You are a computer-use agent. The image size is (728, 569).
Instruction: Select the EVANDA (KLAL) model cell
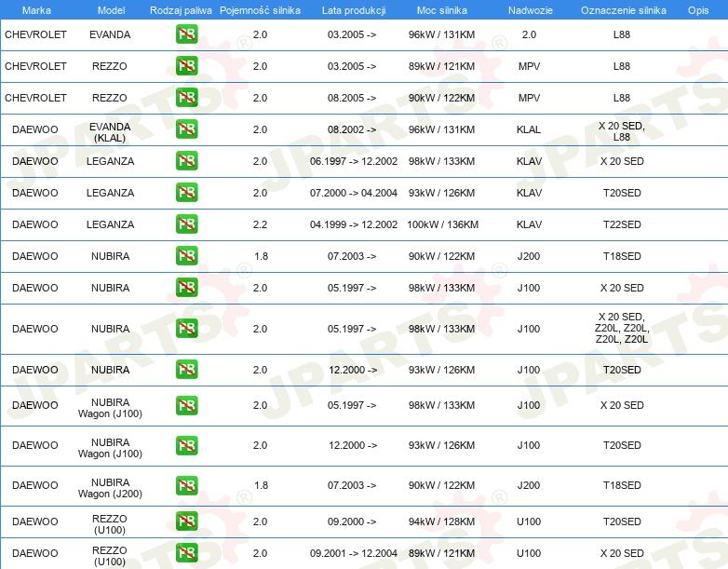coord(110,132)
